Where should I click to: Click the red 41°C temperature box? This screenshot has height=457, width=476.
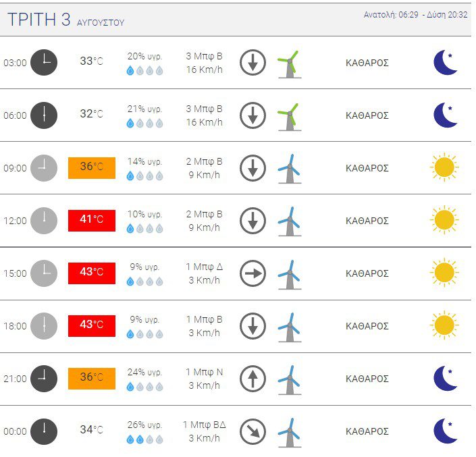click(92, 221)
